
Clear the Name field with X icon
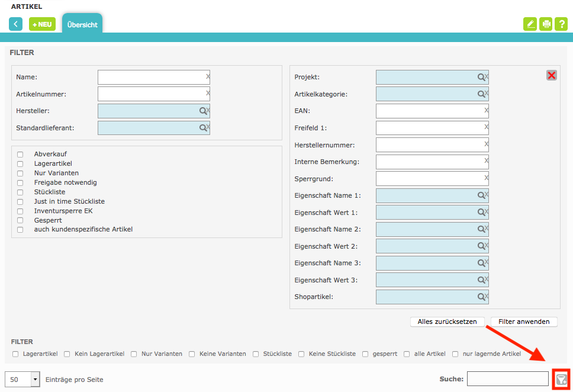(x=208, y=76)
